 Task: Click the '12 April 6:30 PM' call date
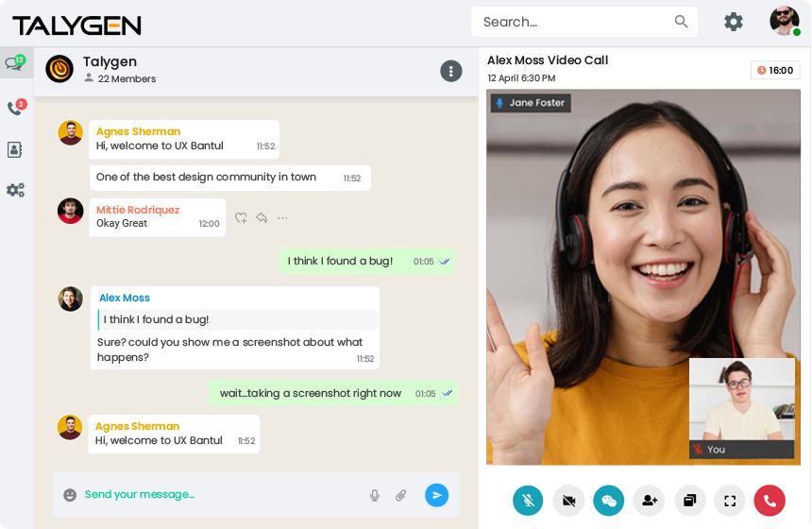(521, 78)
